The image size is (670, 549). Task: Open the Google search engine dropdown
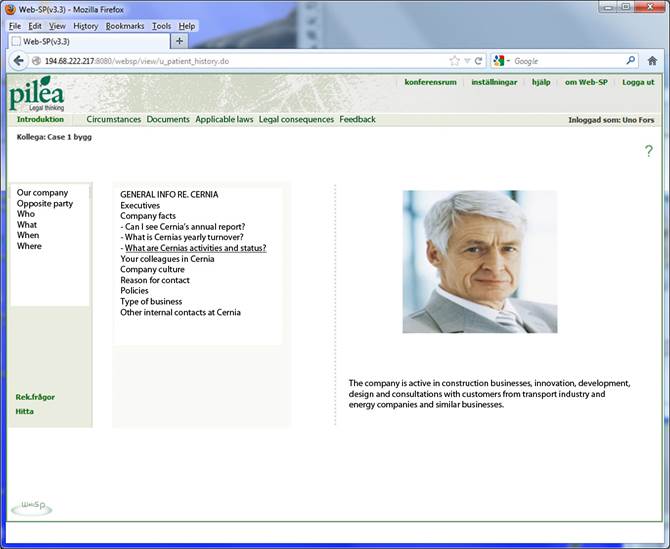point(501,61)
